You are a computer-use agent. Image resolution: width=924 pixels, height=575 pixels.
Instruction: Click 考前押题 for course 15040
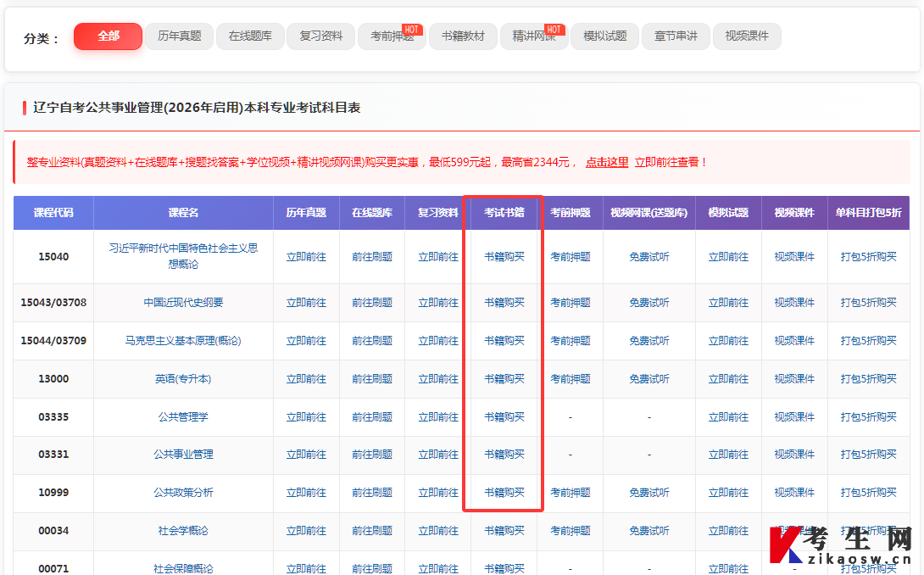(x=571, y=256)
